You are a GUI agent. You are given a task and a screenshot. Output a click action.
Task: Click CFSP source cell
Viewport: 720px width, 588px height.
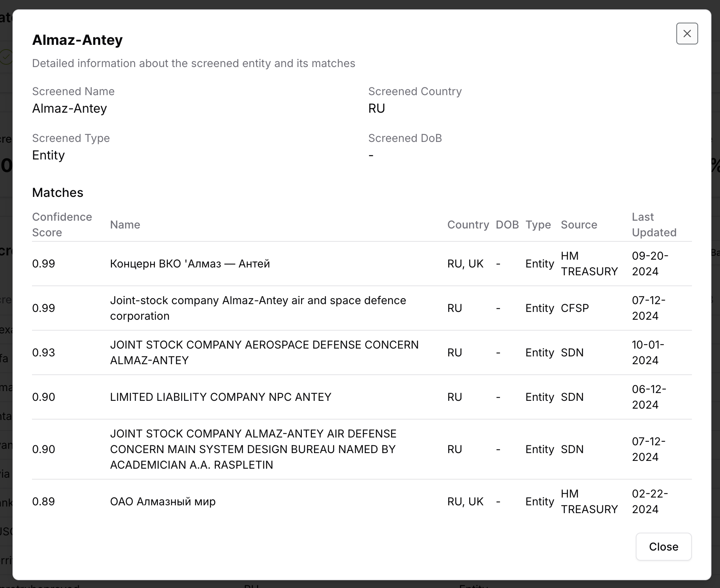coord(575,308)
